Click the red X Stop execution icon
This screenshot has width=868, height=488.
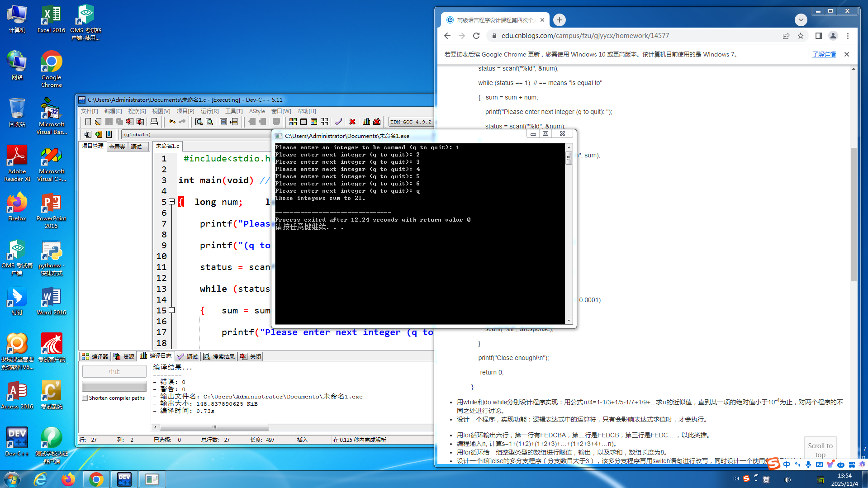click(x=352, y=122)
